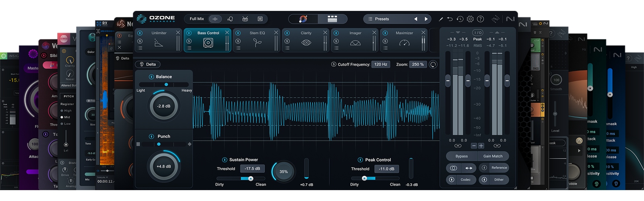The height and width of the screenshot is (201, 644).
Task: Toggle the Balance power button
Action: (x=151, y=77)
